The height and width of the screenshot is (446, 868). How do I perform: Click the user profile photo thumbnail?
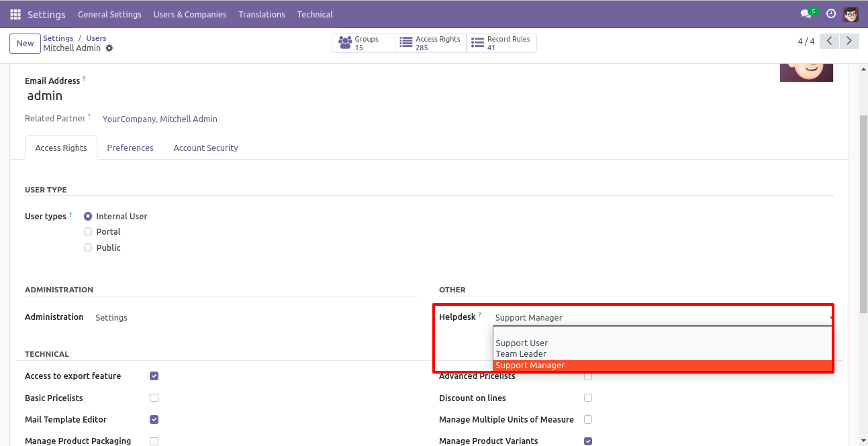pyautogui.click(x=806, y=72)
